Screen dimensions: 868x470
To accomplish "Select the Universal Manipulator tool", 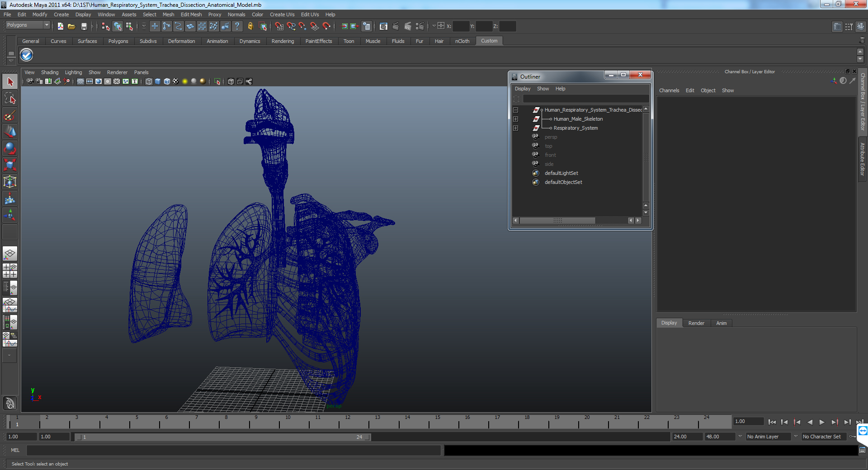I will [10, 182].
